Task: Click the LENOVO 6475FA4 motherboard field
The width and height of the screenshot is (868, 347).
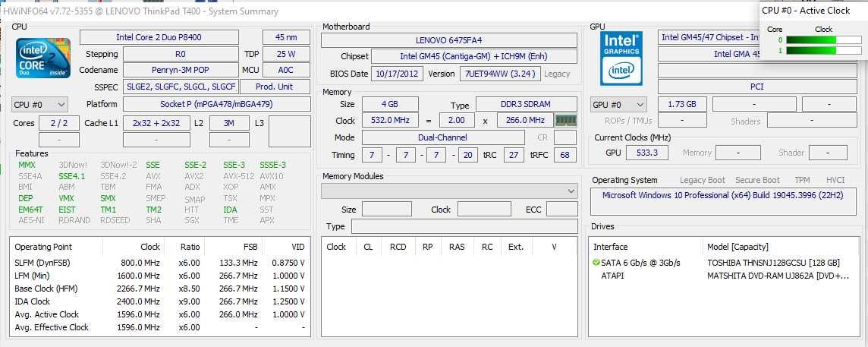Action: (449, 40)
